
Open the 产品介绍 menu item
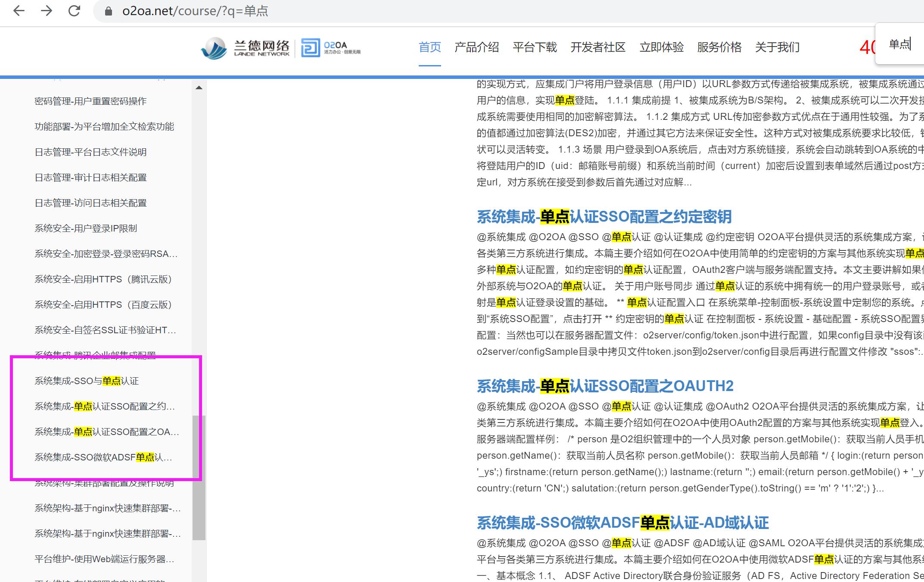pyautogui.click(x=476, y=48)
